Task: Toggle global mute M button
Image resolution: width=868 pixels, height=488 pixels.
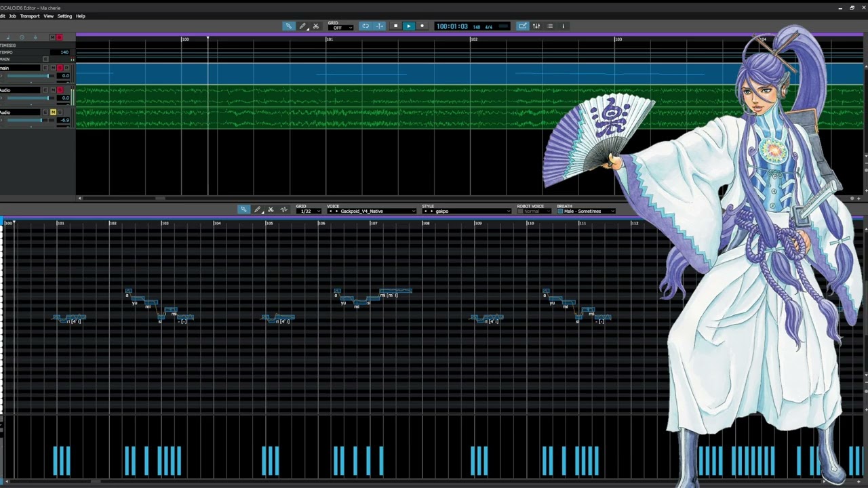Action: coord(53,37)
